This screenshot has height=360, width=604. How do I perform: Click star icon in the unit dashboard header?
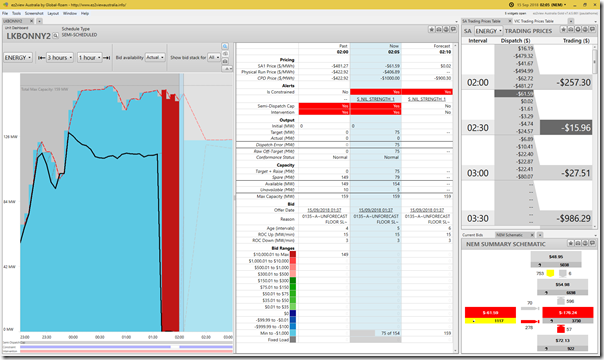pos(432,30)
